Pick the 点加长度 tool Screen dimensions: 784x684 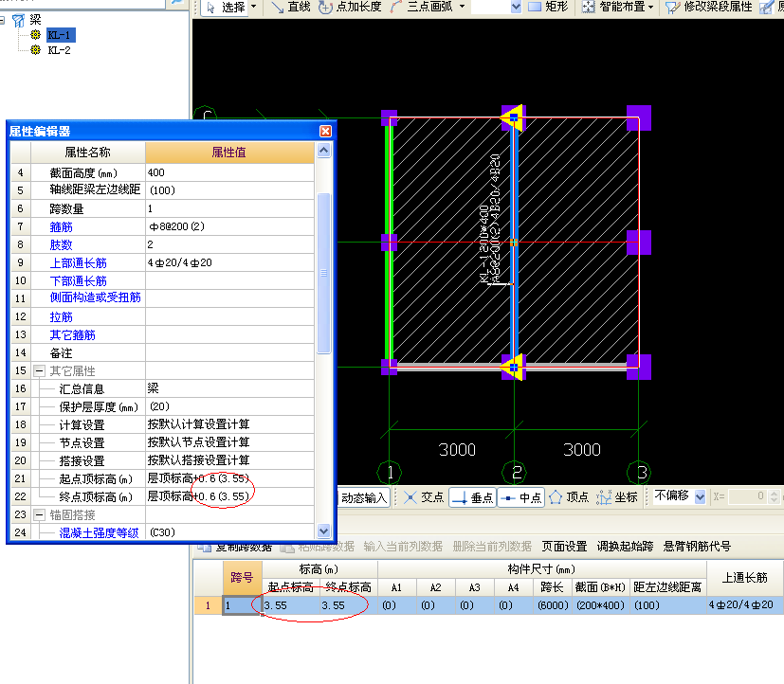tap(351, 7)
